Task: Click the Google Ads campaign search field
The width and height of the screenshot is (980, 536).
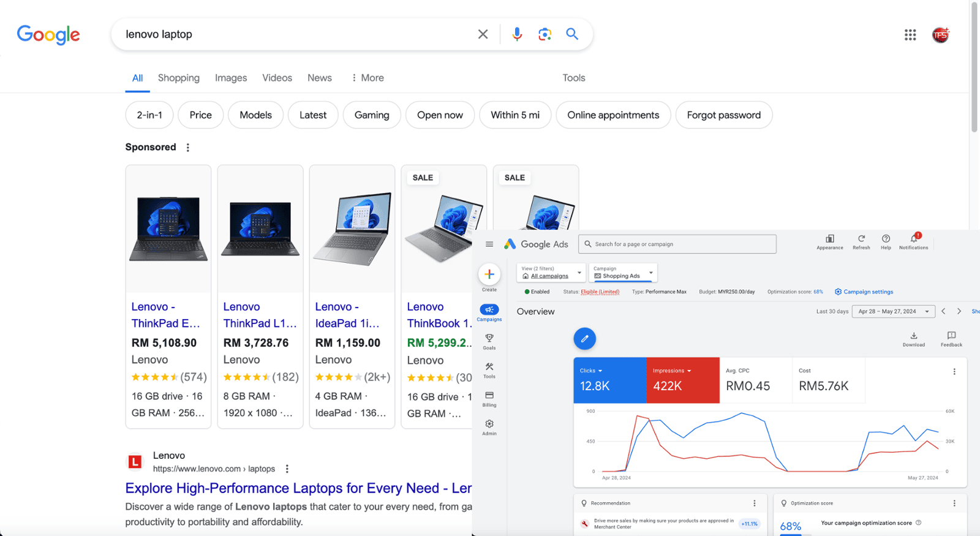Action: pyautogui.click(x=677, y=244)
